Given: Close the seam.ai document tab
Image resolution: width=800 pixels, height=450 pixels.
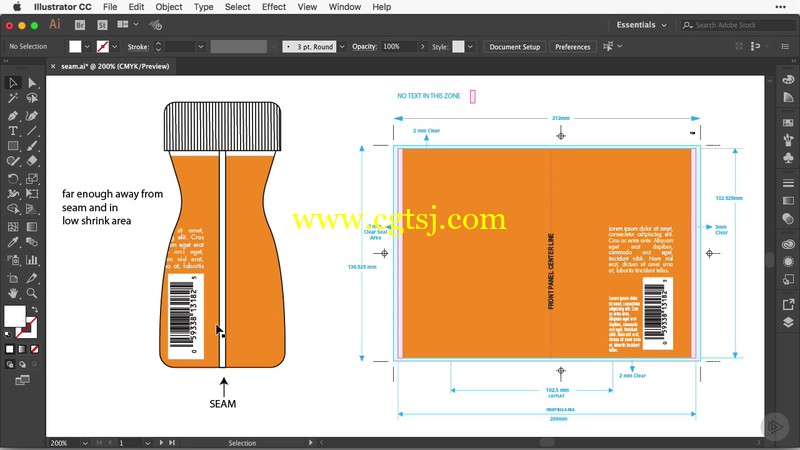Looking at the screenshot, I should point(53,66).
